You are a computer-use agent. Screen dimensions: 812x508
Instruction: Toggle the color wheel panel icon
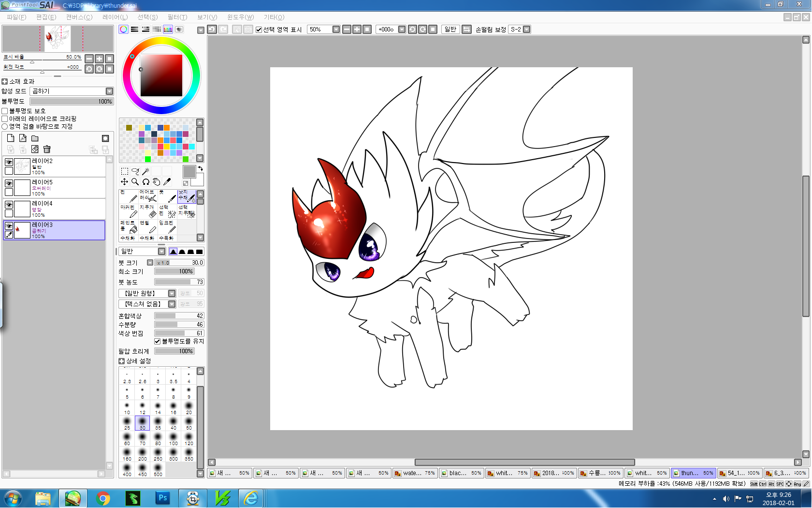(124, 30)
